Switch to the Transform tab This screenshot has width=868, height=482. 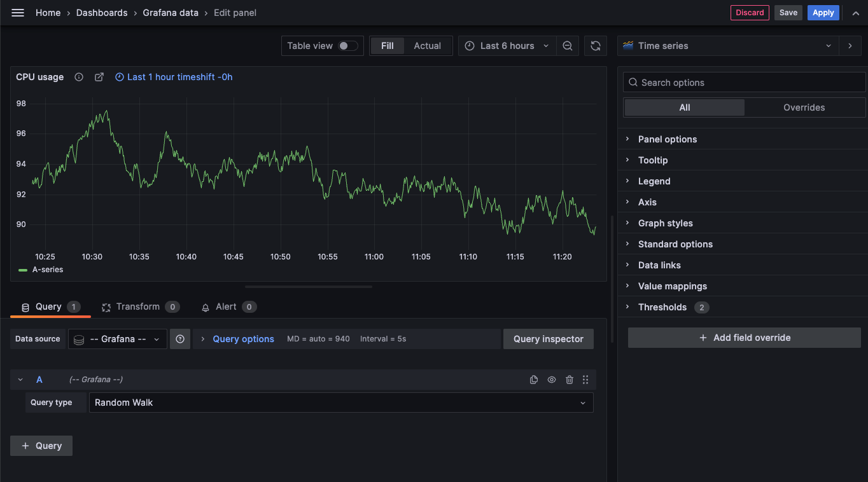(137, 306)
